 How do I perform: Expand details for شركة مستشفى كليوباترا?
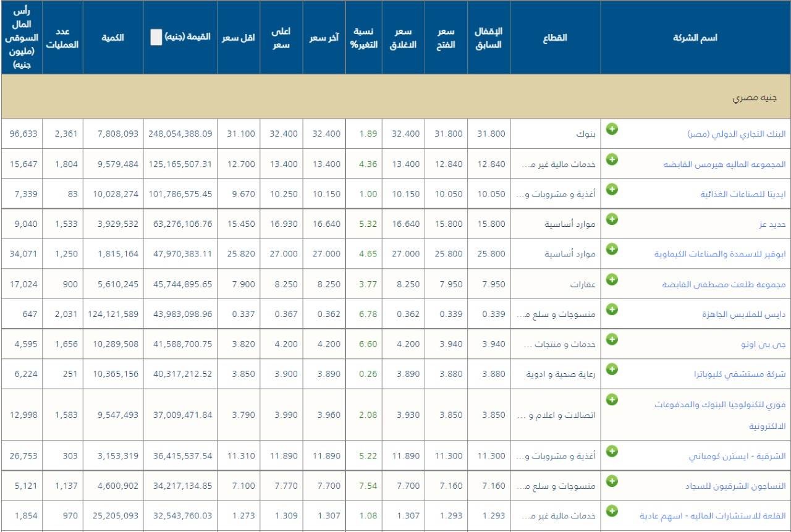click(612, 368)
